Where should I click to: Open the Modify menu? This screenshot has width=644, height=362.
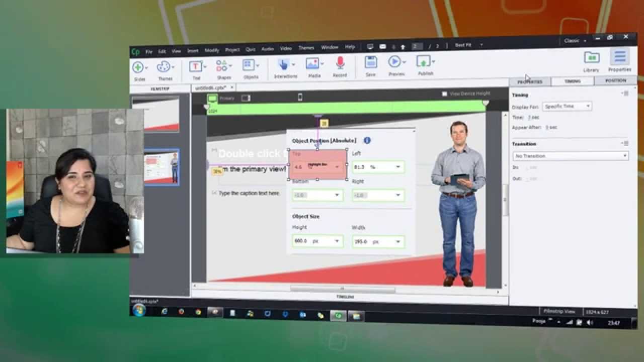point(212,50)
